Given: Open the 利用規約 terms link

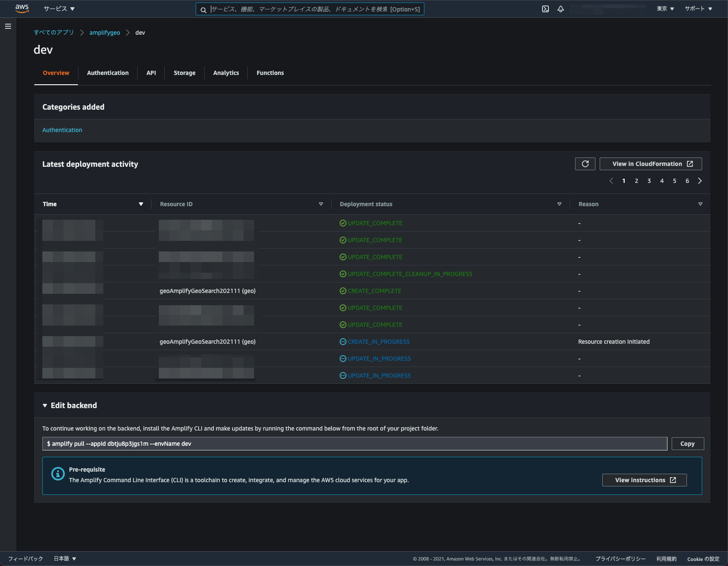Looking at the screenshot, I should click(x=667, y=559).
